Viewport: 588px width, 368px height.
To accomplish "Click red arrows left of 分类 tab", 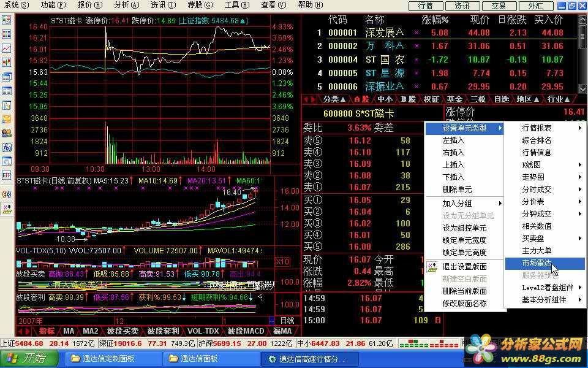I will click(310, 99).
